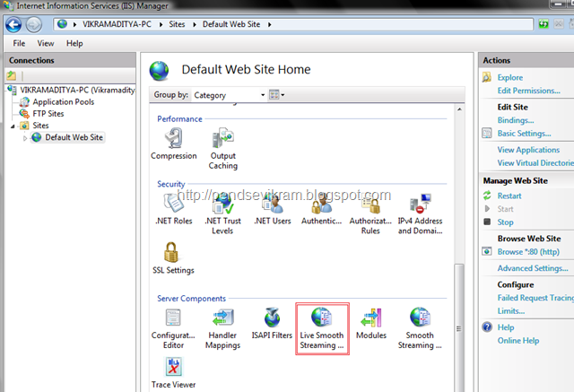Open .NET Roles feature
574x392 pixels.
(173, 209)
